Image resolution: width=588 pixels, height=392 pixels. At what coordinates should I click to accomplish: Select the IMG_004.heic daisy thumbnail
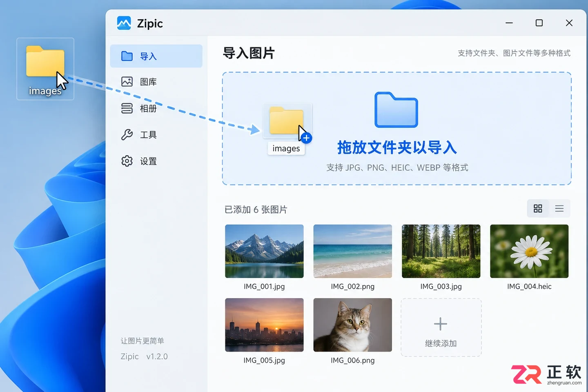pyautogui.click(x=529, y=251)
